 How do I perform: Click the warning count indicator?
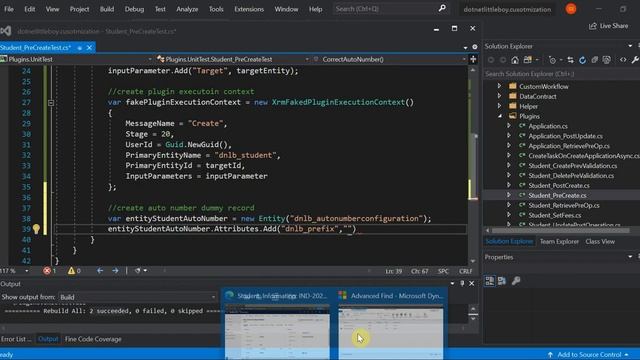tap(74, 271)
